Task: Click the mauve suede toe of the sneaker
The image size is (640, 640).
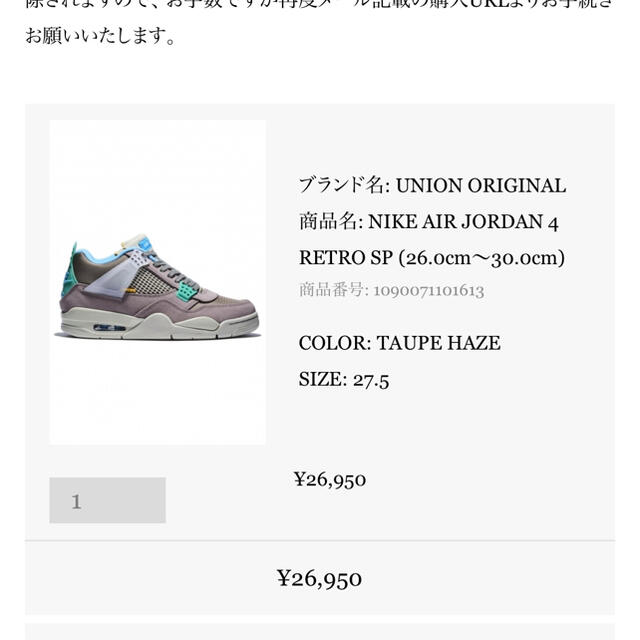Action: coord(233,309)
